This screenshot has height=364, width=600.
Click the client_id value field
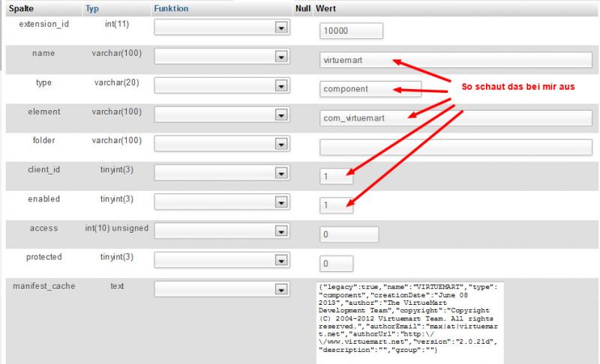click(x=336, y=176)
